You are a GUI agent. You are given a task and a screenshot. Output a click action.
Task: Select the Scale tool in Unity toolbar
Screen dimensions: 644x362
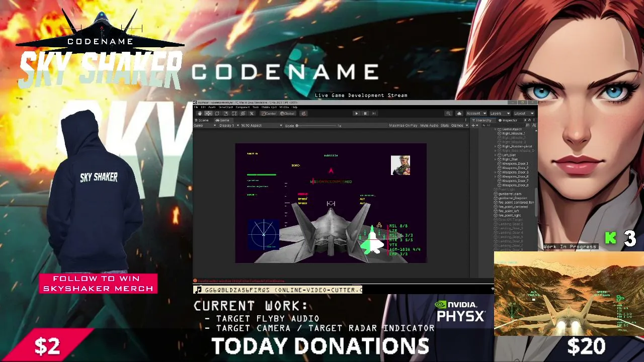click(225, 113)
